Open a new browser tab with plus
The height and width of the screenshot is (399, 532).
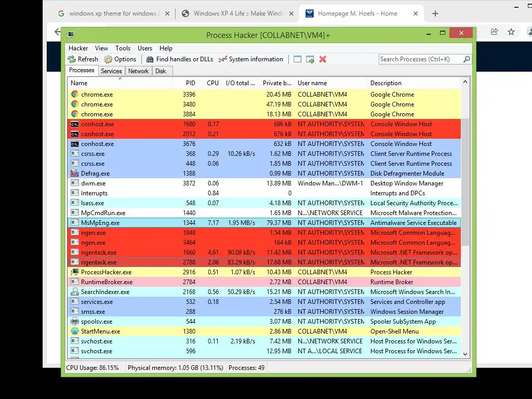435,14
